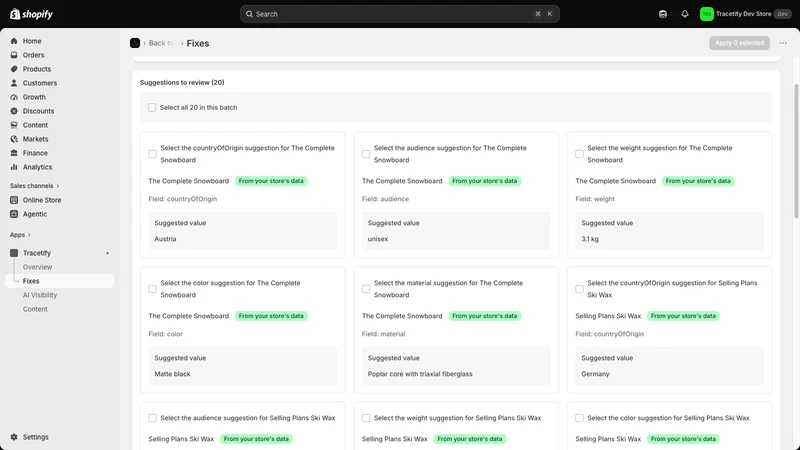Open the Tracetify Dev Store account menu
The image size is (800, 450).
[x=745, y=14]
